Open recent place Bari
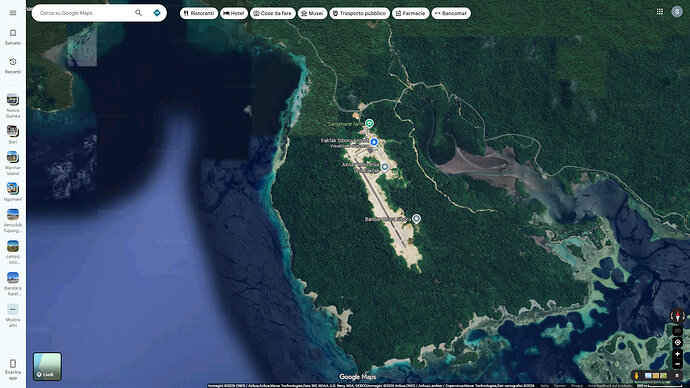Image resolution: width=690 pixels, height=388 pixels. tap(13, 135)
